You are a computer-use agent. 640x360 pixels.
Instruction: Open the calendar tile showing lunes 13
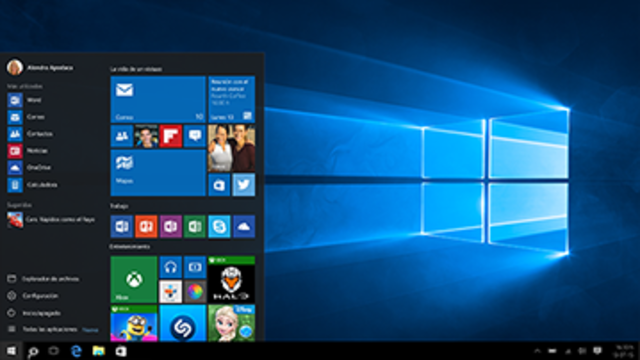(x=231, y=99)
